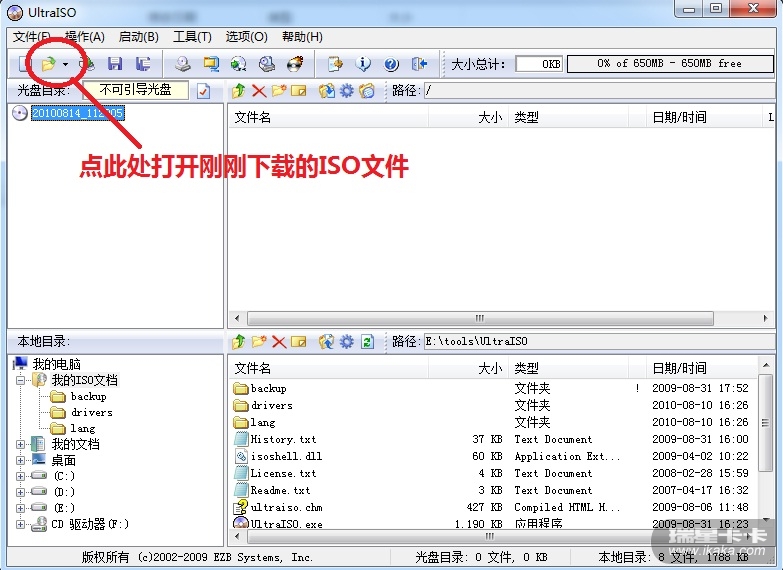Click the disc list horizontal scrollbar thumb
The image size is (783, 570).
480,318
